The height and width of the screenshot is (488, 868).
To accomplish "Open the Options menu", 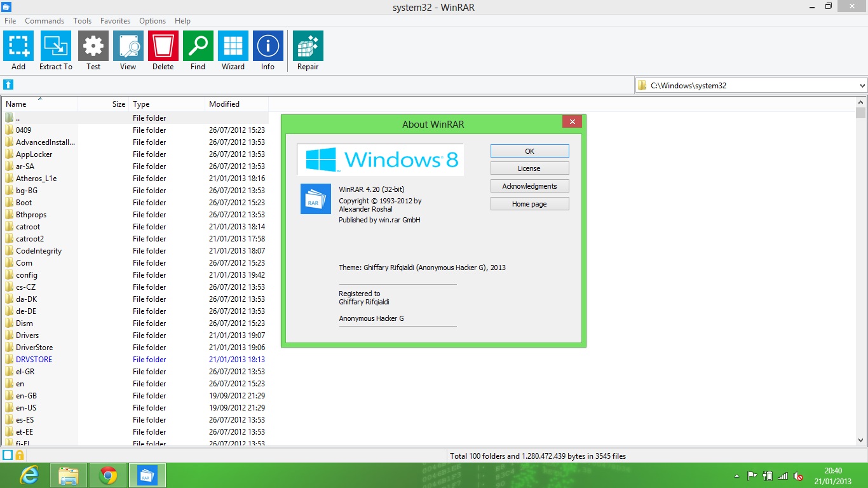I will point(152,20).
